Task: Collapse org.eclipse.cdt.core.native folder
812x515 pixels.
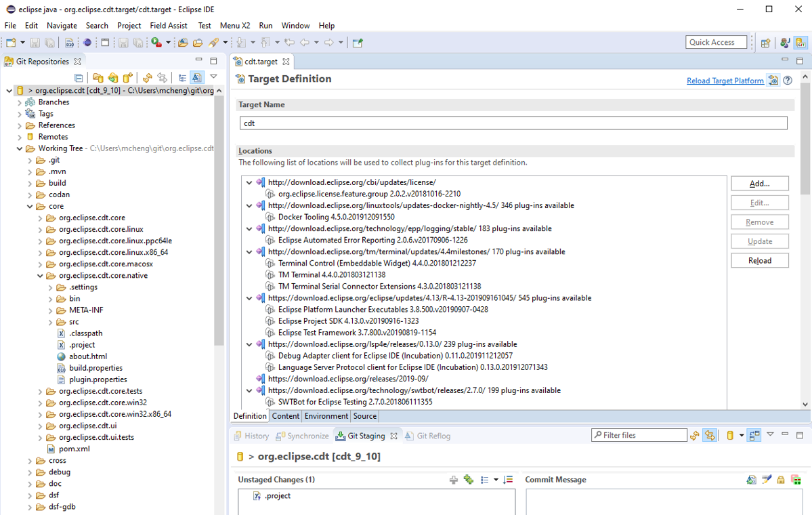Action: point(41,276)
